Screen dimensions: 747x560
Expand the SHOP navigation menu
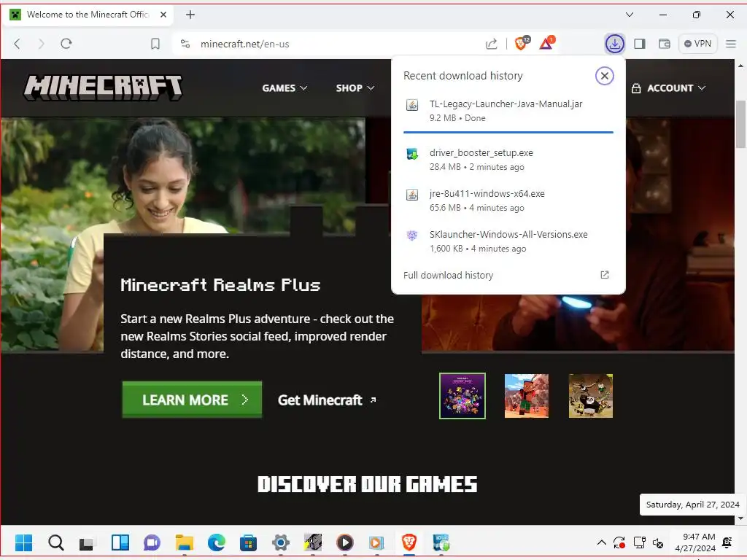pyautogui.click(x=355, y=88)
